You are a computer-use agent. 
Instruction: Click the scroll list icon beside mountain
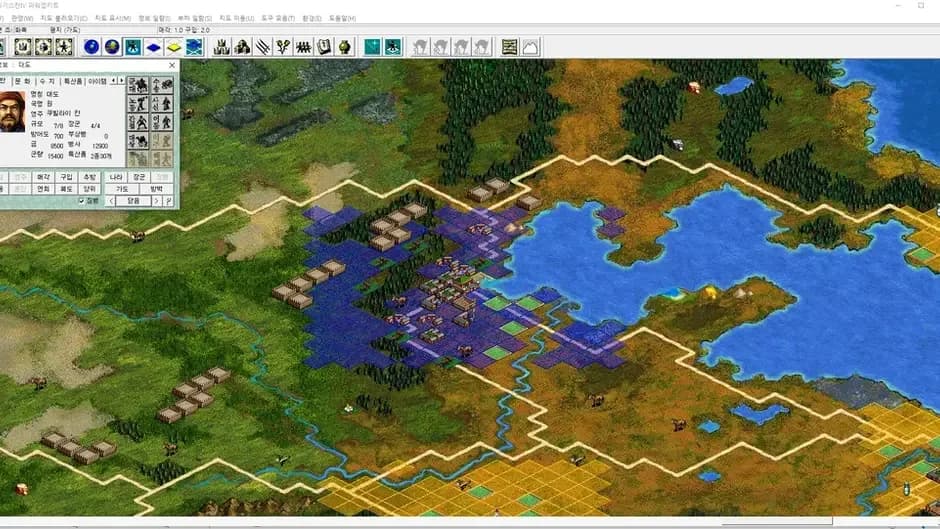click(510, 47)
